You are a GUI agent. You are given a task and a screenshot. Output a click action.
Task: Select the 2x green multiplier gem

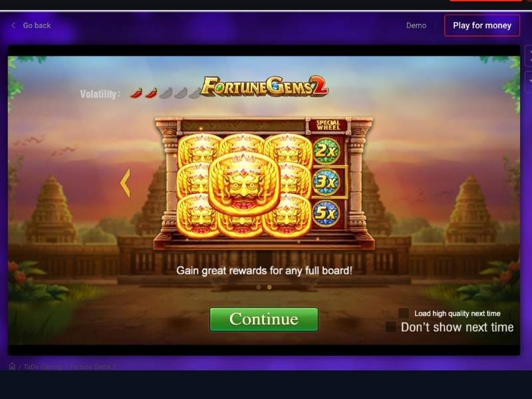click(x=326, y=151)
